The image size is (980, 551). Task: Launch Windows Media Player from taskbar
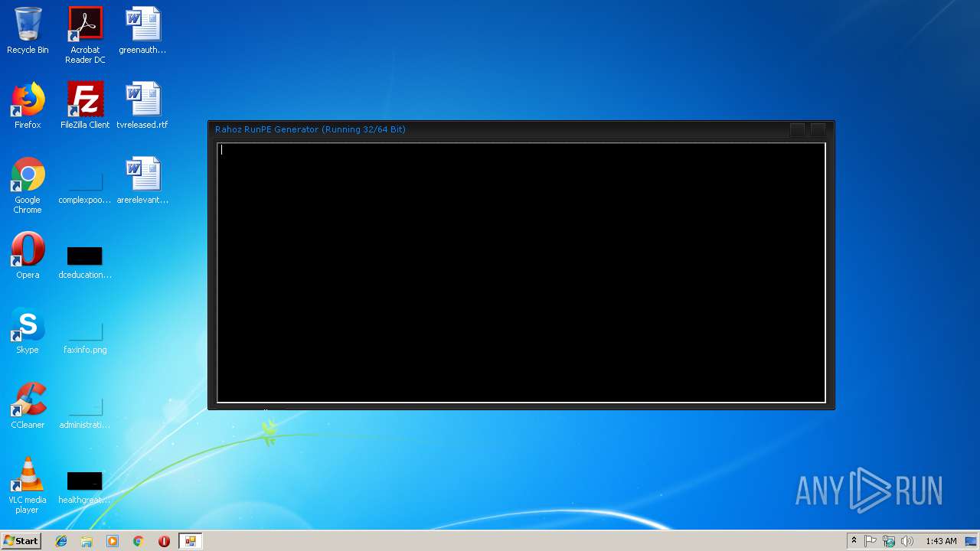coord(113,541)
